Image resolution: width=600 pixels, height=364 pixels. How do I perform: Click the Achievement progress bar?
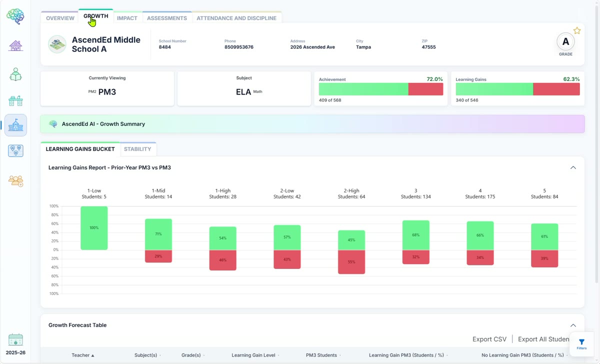pos(381,89)
